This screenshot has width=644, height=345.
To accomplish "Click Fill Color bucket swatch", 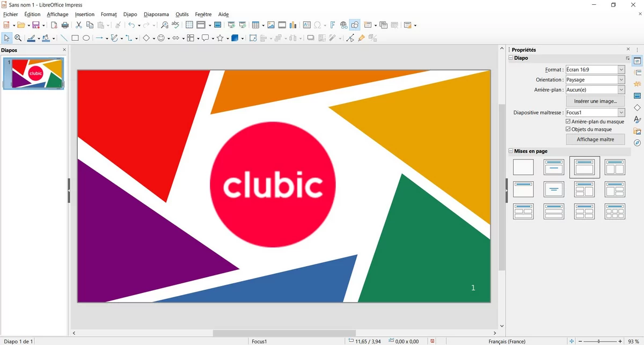I will click(45, 38).
